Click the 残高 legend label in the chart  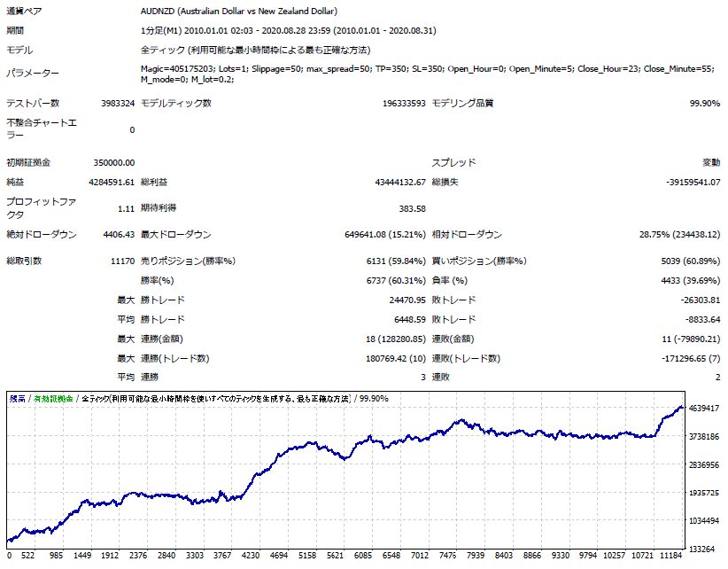point(18,399)
